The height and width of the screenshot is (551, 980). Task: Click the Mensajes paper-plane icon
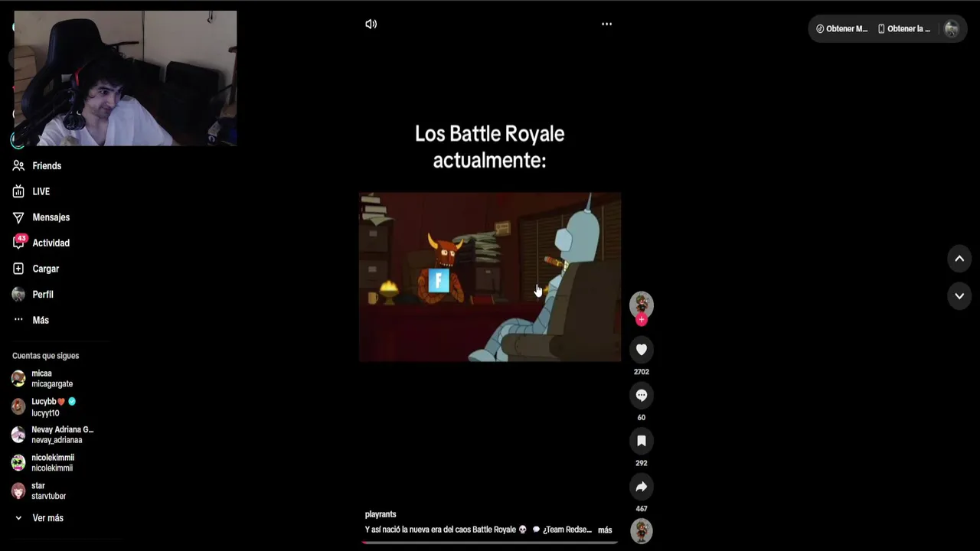click(18, 217)
